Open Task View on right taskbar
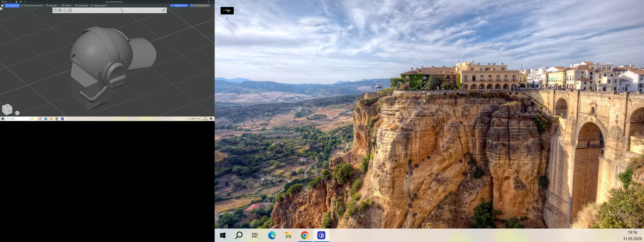 pos(255,235)
